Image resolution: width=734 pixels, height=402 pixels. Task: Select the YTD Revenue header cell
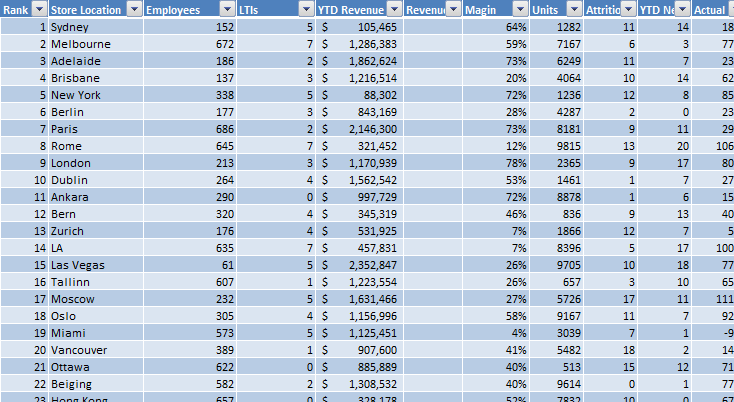(x=360, y=9)
